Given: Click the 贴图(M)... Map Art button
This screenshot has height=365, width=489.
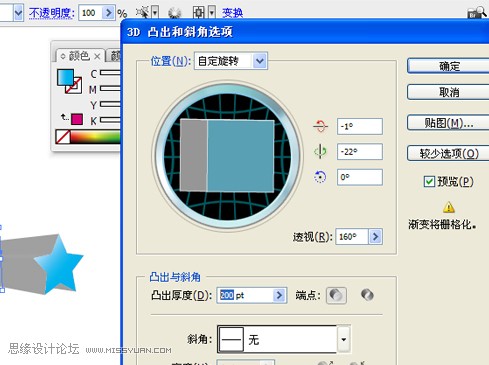Looking at the screenshot, I should tap(448, 123).
